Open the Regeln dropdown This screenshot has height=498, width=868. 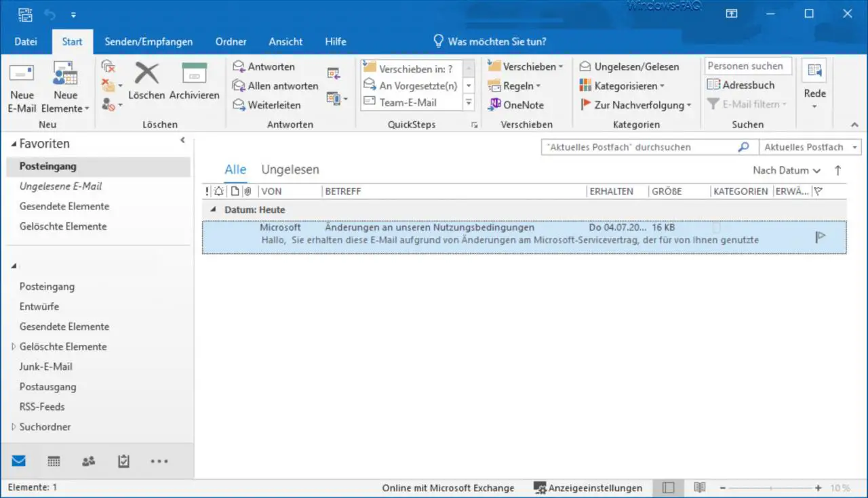click(514, 86)
